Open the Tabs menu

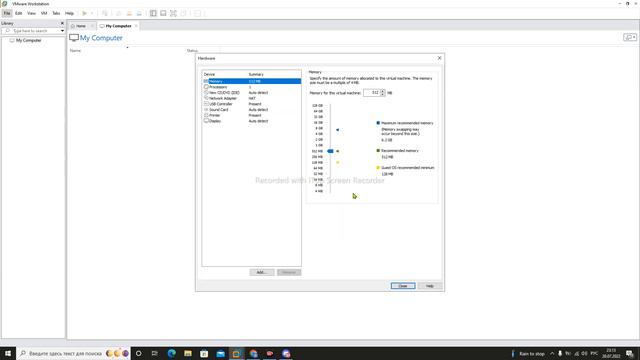(56, 13)
